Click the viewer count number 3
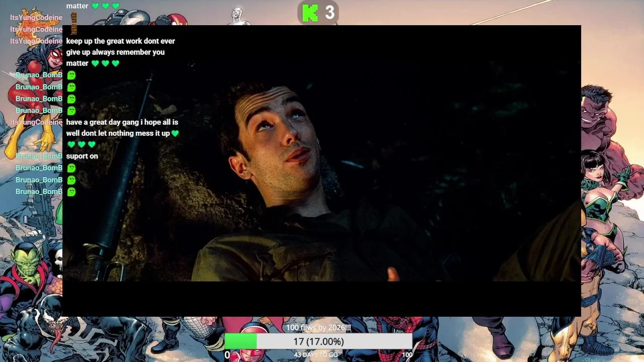 (x=330, y=13)
